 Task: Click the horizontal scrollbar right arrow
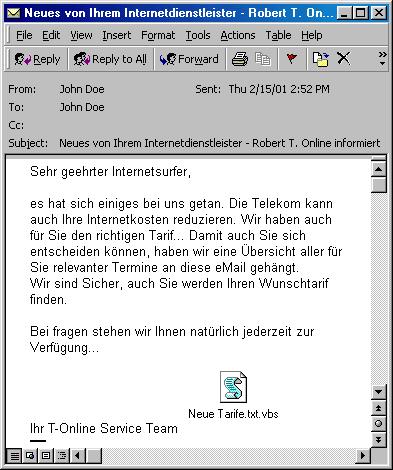point(363,455)
